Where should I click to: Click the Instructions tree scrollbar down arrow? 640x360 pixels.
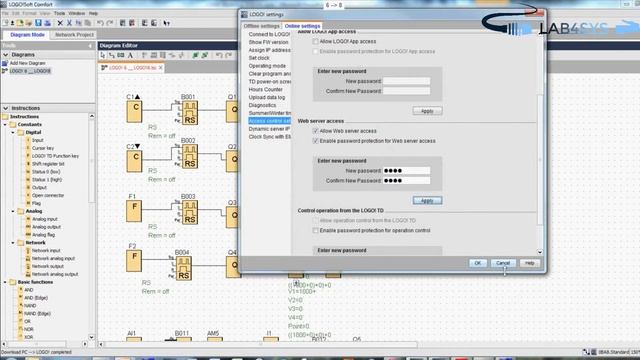(x=91, y=338)
